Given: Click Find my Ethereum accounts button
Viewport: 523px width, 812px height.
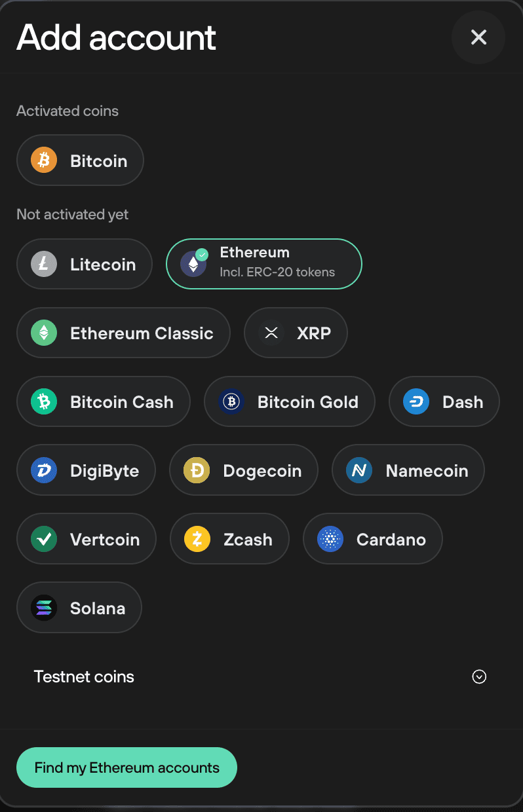Looking at the screenshot, I should pyautogui.click(x=126, y=767).
